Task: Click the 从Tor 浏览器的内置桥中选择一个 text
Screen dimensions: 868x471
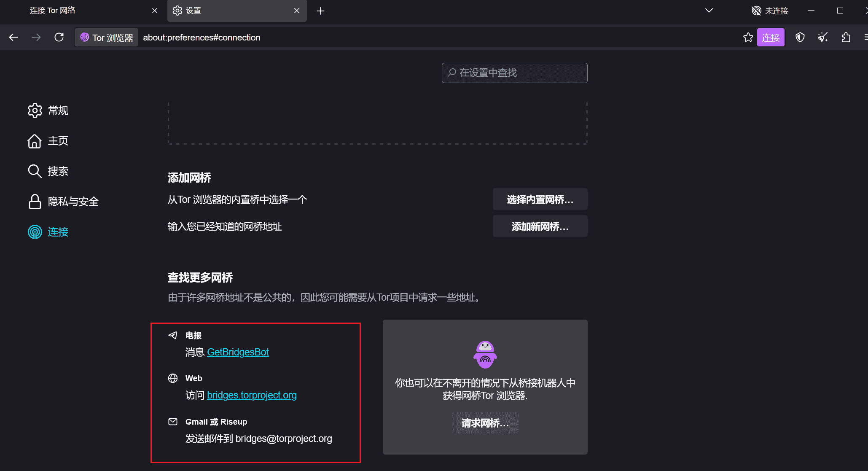Action: coord(237,199)
